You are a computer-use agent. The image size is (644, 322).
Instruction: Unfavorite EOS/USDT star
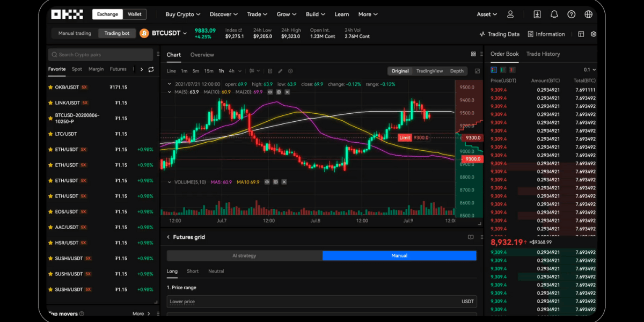50,211
